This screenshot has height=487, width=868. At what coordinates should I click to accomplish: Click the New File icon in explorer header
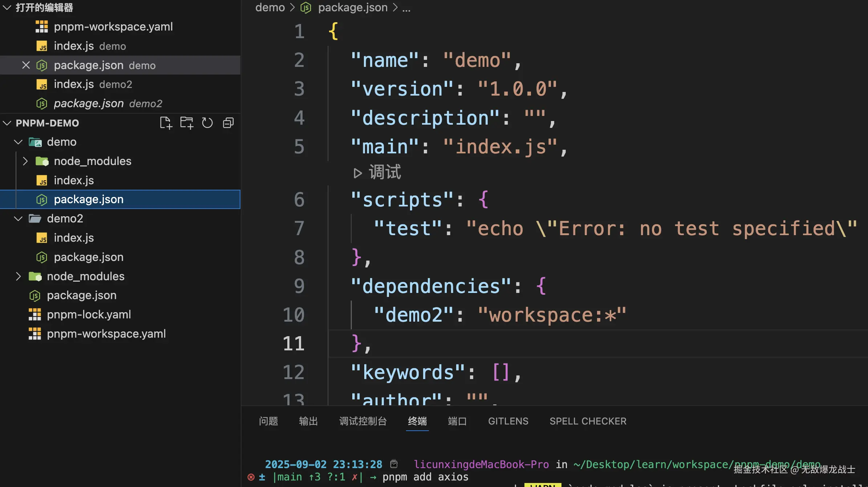coord(166,123)
